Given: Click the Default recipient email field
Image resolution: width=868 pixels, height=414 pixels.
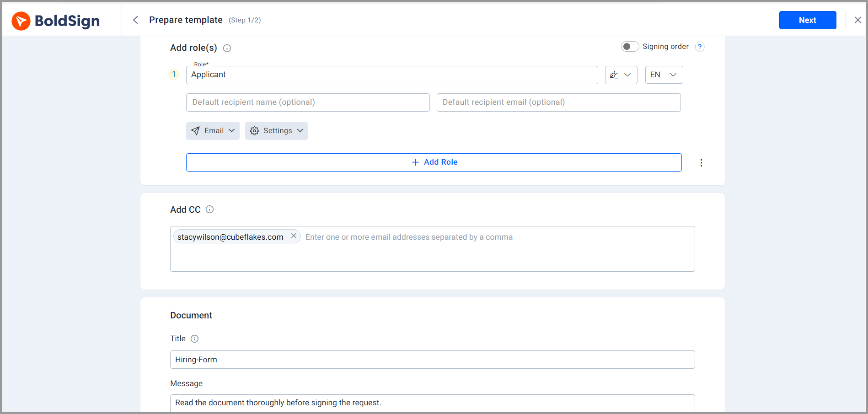Looking at the screenshot, I should point(558,102).
